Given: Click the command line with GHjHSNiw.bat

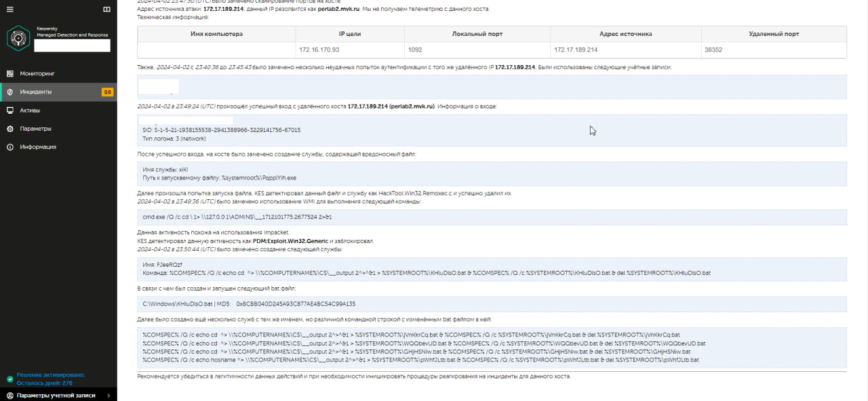Looking at the screenshot, I should 416,352.
